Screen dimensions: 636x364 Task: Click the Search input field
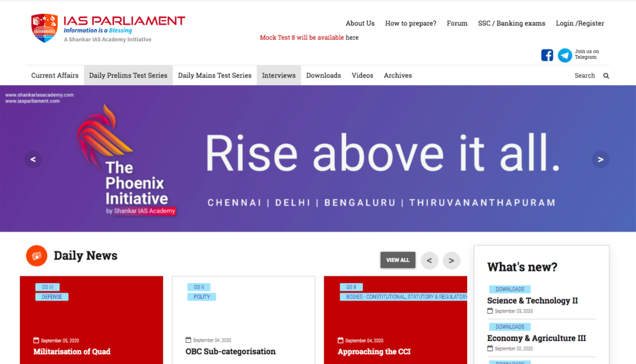click(584, 76)
